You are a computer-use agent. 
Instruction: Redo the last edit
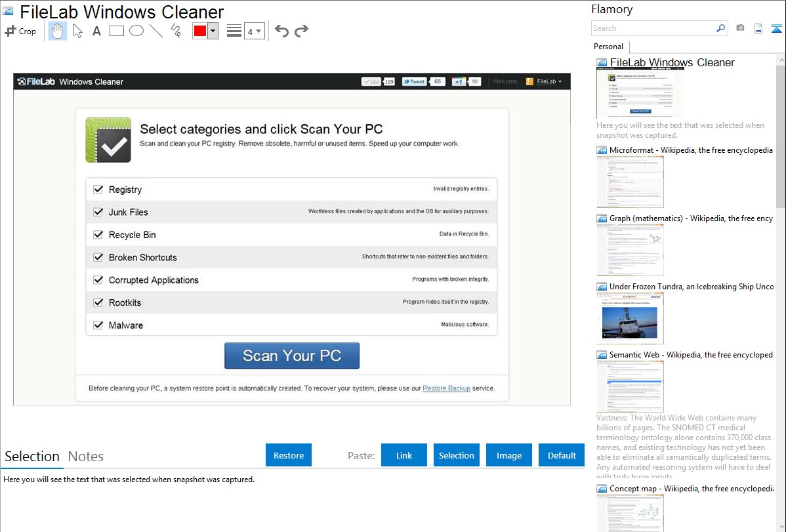(301, 31)
